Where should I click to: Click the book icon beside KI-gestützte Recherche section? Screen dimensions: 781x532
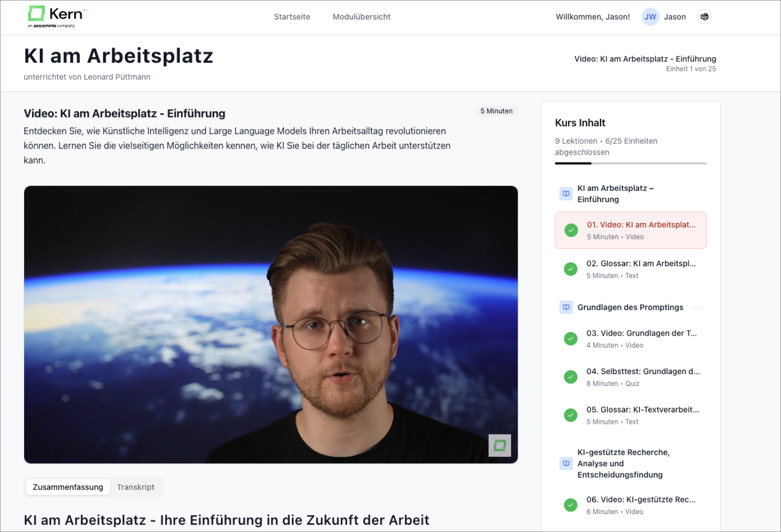[566, 463]
